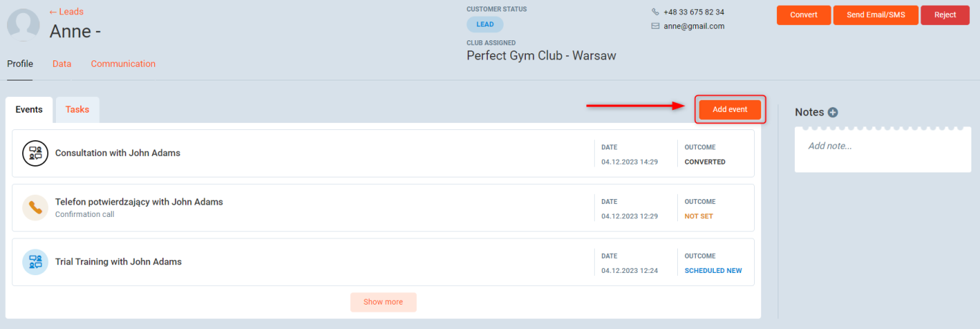
Task: Click the profile avatar placeholder icon
Action: click(x=23, y=25)
